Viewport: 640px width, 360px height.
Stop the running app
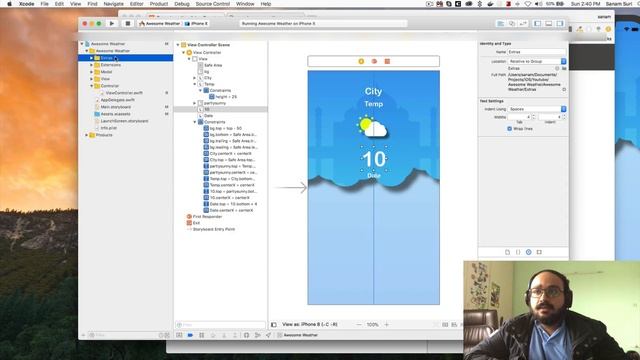[128, 24]
